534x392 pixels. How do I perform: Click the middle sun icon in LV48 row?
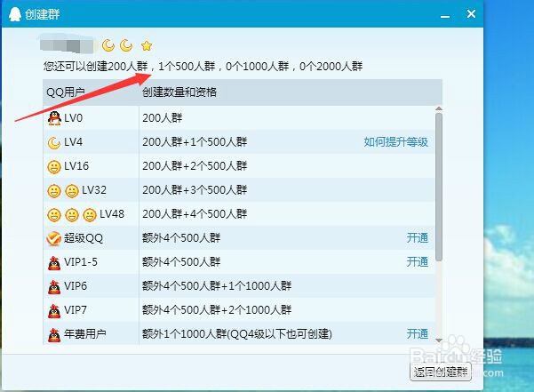tap(72, 215)
